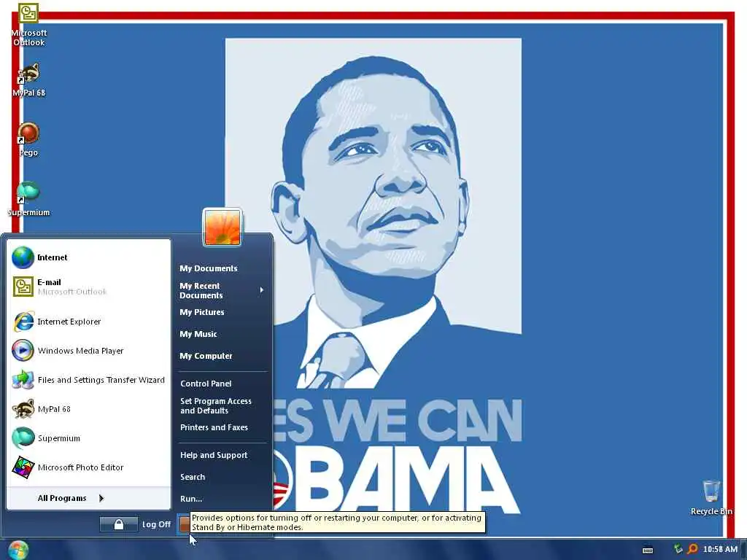This screenshot has height=560, width=747.
Task: Open Files and Settings Transfer Wizard
Action: pos(88,380)
